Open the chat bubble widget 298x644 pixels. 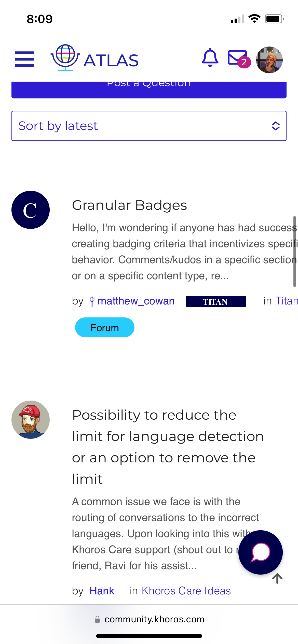260,552
